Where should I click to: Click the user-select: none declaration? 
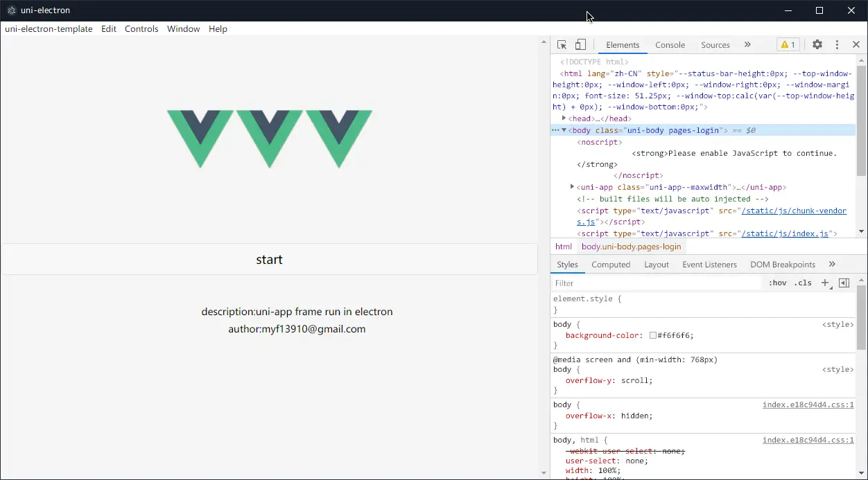pyautogui.click(x=607, y=461)
